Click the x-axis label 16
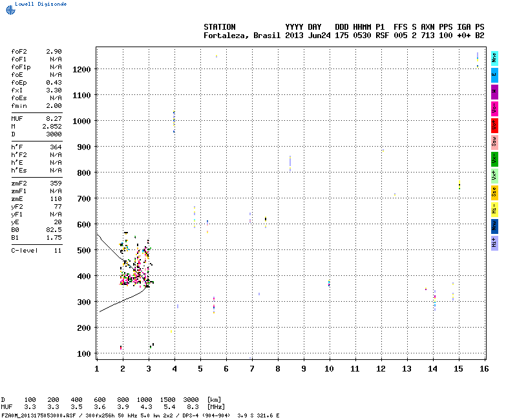The height and width of the screenshot is (420, 517). point(483,369)
